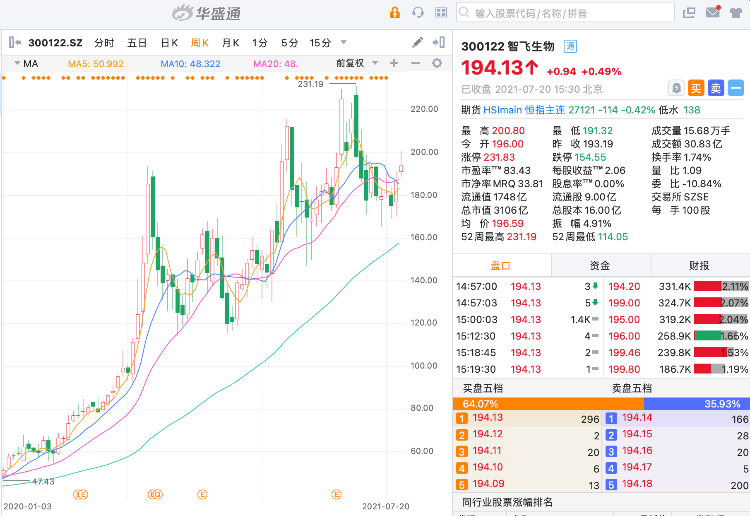This screenshot has width=750, height=516.
Task: Open the grid layout icon
Action: click(x=441, y=12)
